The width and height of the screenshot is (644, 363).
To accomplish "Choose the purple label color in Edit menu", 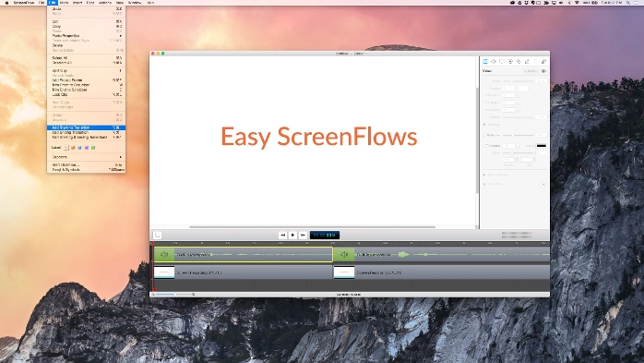I will pos(86,148).
